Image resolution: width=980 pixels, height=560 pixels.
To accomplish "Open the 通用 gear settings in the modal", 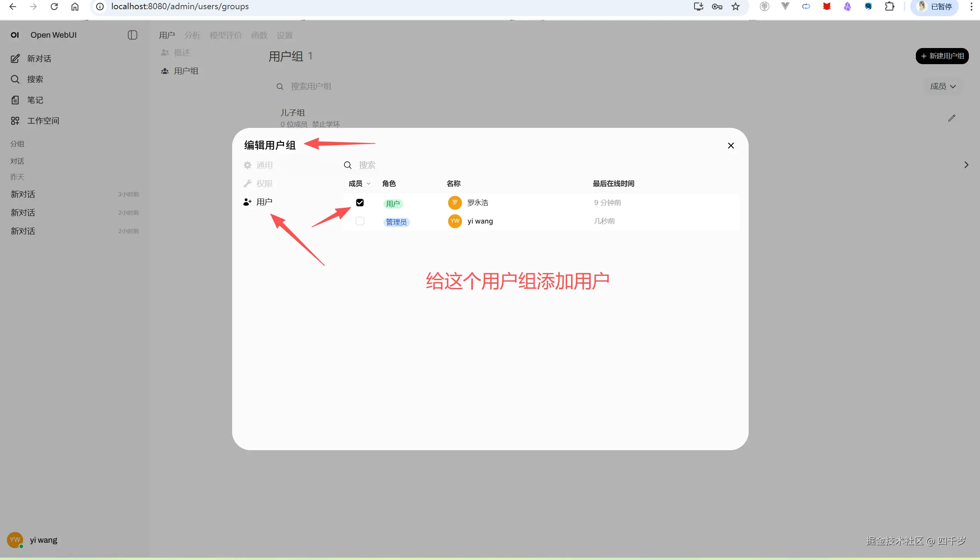I will pyautogui.click(x=248, y=165).
